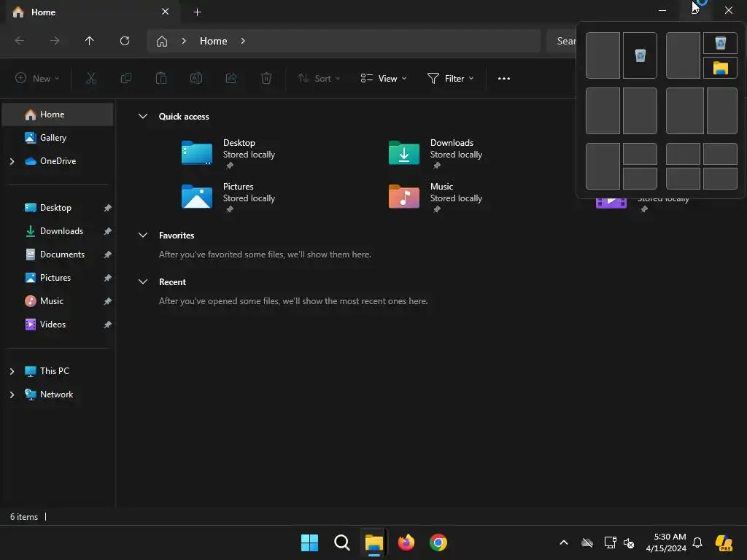Click pin icon next to sidebar Pictures
Image resolution: width=747 pixels, height=560 pixels.
tap(108, 278)
